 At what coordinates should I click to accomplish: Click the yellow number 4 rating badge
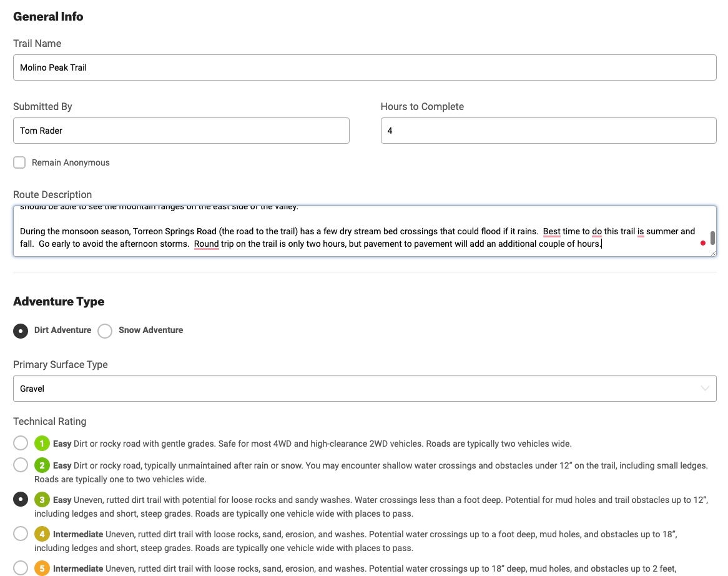coord(42,534)
